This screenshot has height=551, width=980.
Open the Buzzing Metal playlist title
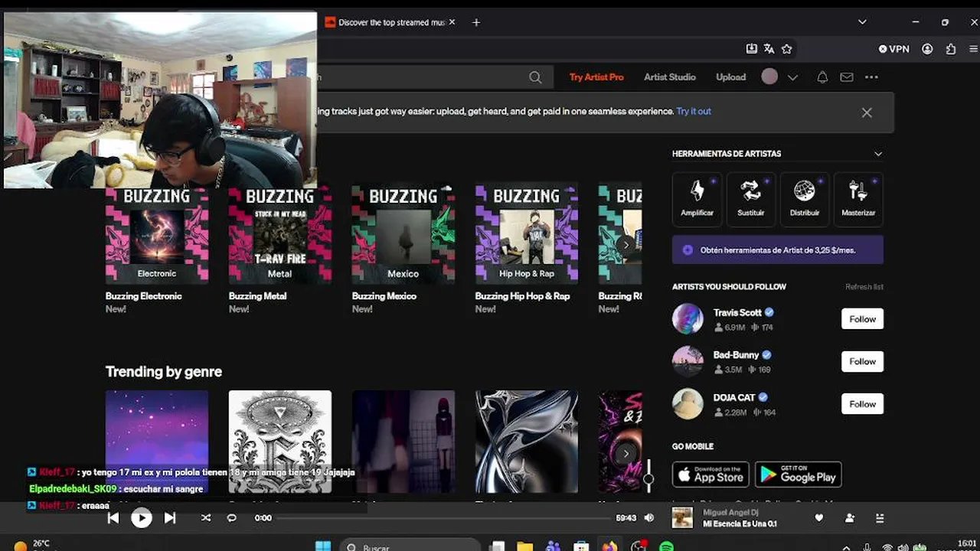(257, 296)
